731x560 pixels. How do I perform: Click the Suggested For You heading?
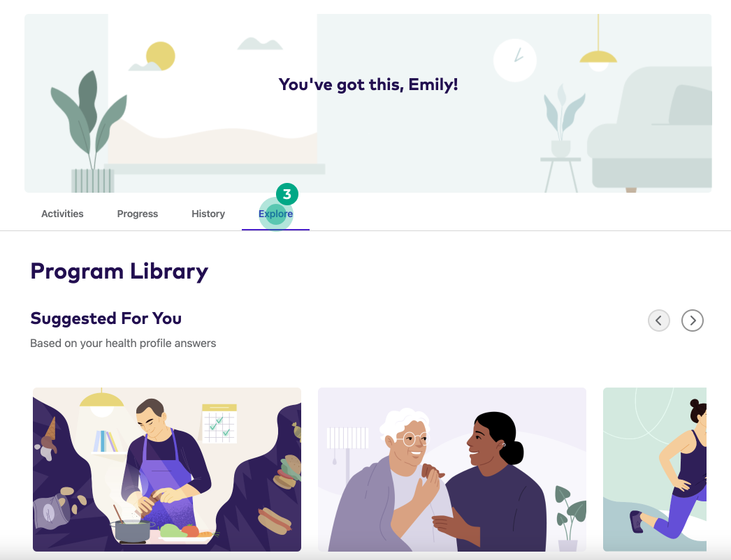[106, 318]
